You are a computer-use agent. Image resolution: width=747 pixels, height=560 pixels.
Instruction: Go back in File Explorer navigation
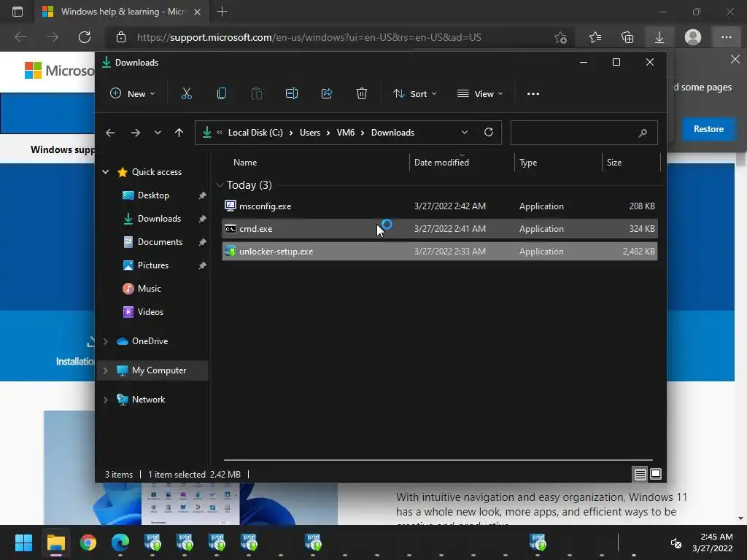[110, 133]
